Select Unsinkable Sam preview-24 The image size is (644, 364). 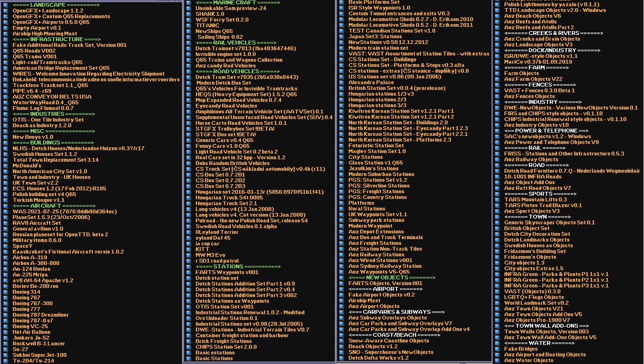(x=231, y=8)
